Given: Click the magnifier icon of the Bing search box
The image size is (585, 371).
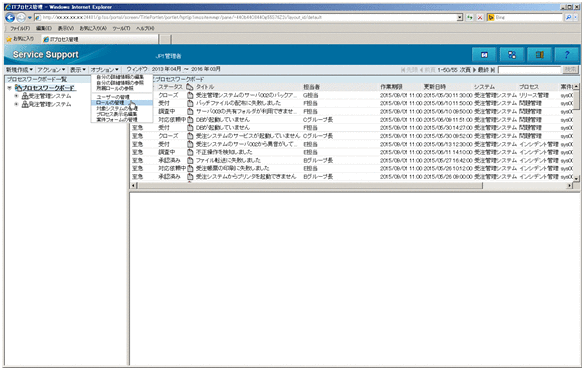Looking at the screenshot, I should coord(568,18).
